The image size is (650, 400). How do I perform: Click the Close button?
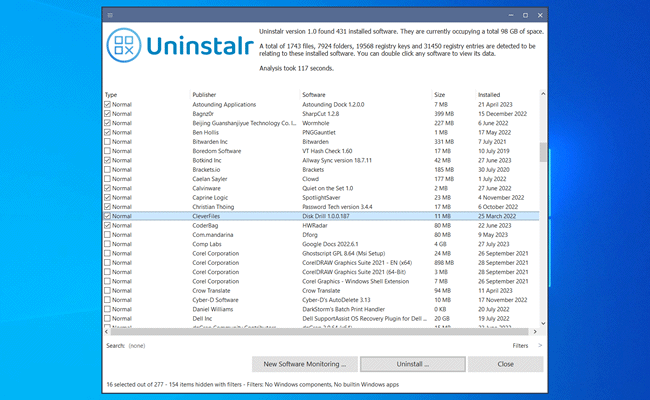click(x=506, y=364)
